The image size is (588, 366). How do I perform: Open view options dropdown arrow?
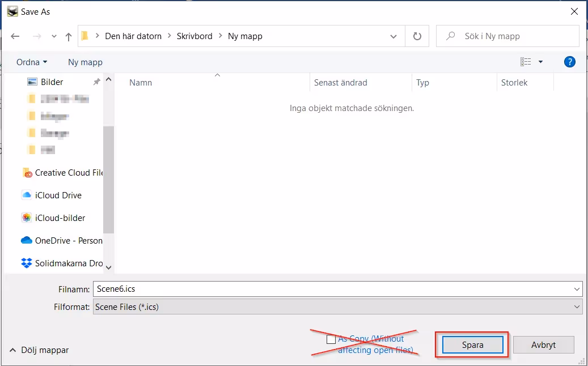(x=541, y=62)
